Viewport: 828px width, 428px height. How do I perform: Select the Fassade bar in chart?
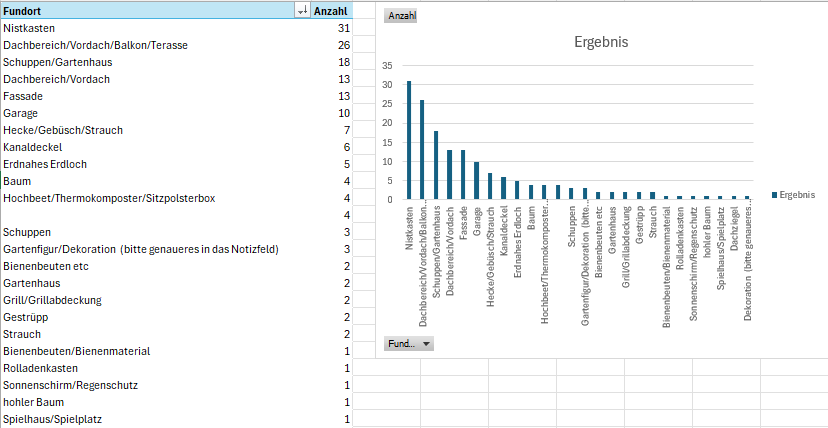point(464,175)
